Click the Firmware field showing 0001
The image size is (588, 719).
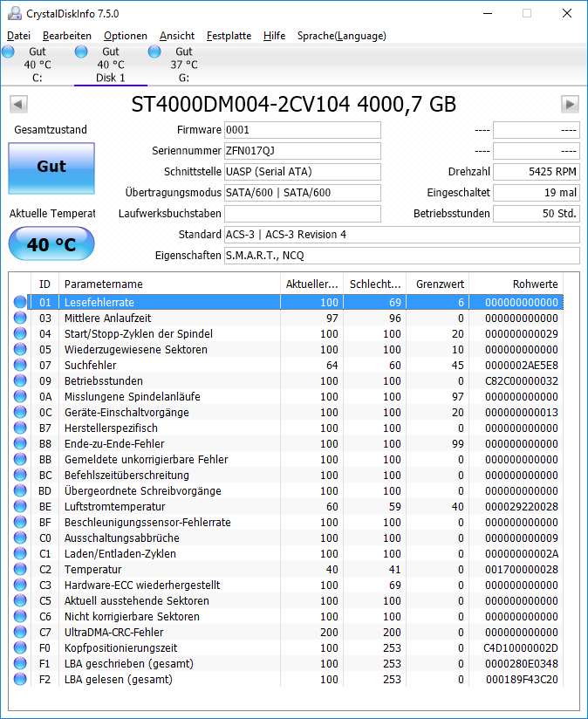[x=303, y=130]
